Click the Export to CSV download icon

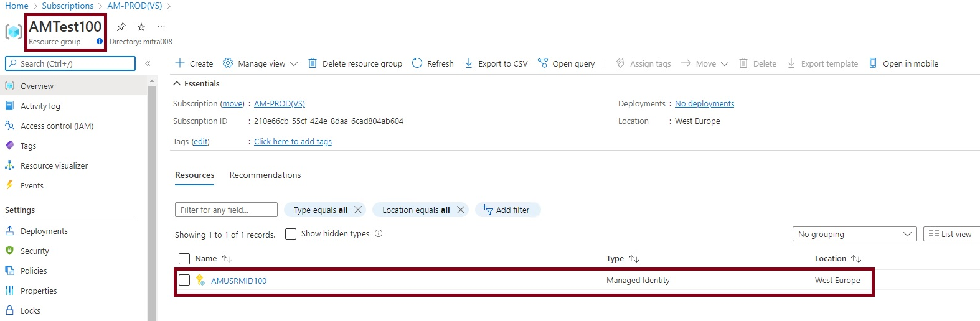pyautogui.click(x=469, y=63)
